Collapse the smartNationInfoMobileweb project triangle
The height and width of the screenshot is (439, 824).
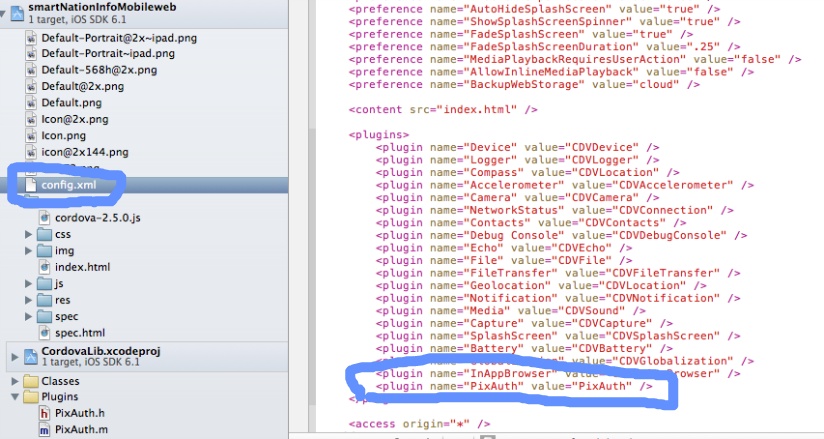(x=3, y=14)
